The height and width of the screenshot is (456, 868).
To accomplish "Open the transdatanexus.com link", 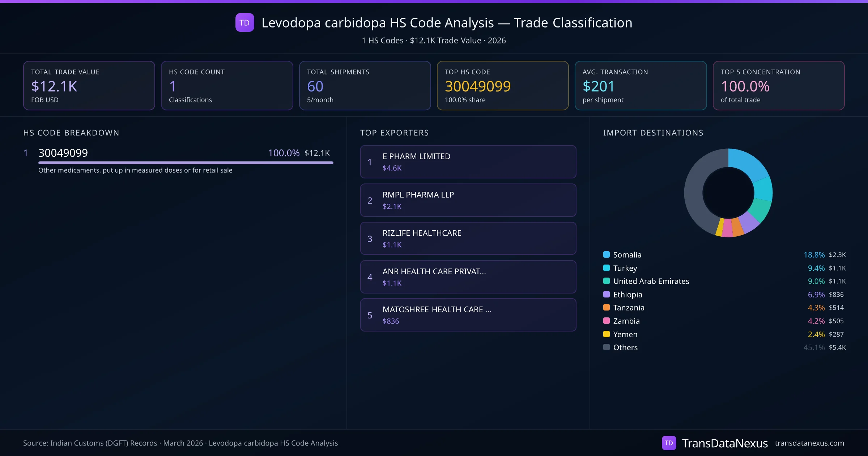I will tap(809, 443).
